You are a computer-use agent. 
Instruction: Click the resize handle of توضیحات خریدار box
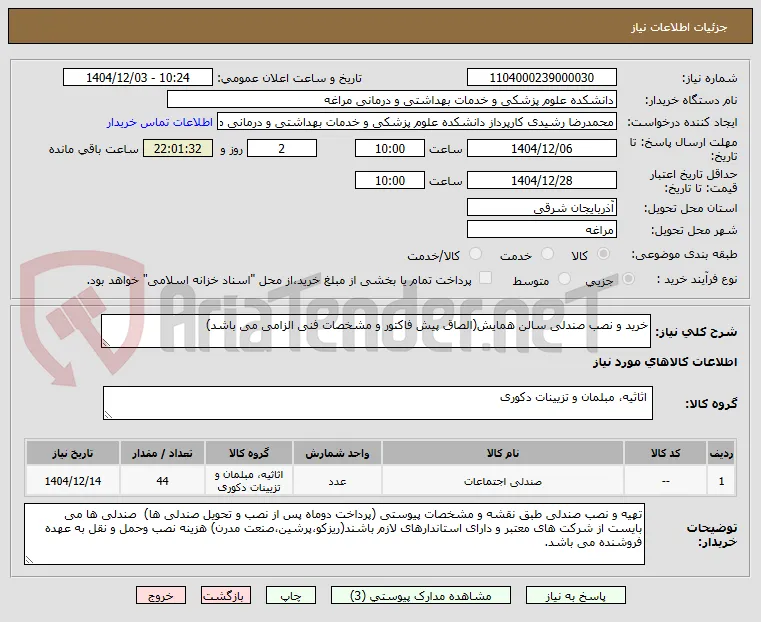click(x=29, y=560)
